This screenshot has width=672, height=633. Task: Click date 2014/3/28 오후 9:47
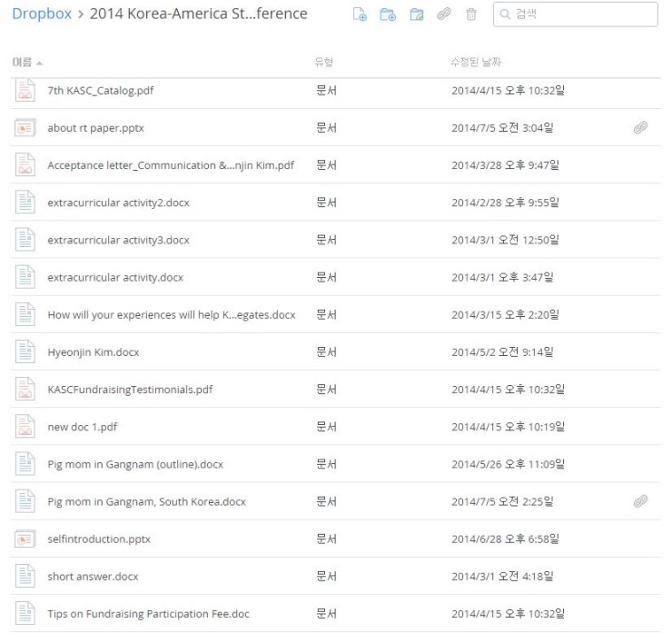505,165
